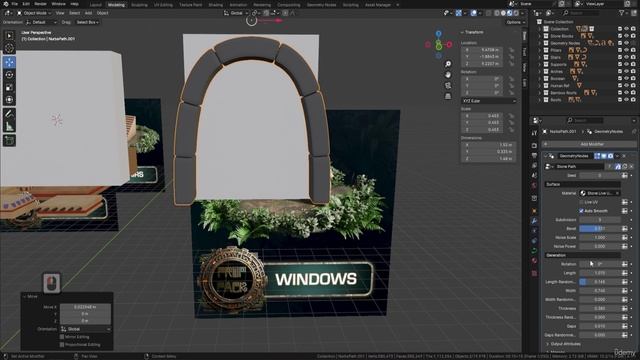This screenshot has width=640, height=360.
Task: Click the viewport pan hand icon
Action: [448, 75]
